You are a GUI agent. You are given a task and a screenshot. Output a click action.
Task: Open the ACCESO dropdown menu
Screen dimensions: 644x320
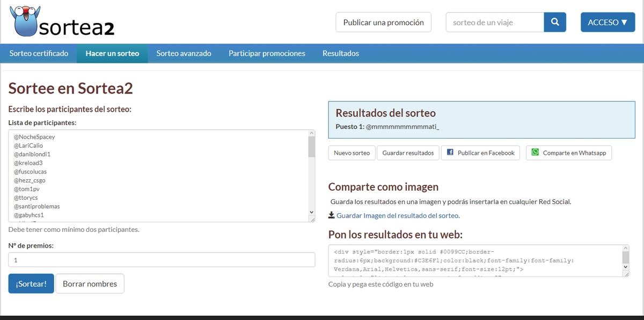click(x=608, y=22)
